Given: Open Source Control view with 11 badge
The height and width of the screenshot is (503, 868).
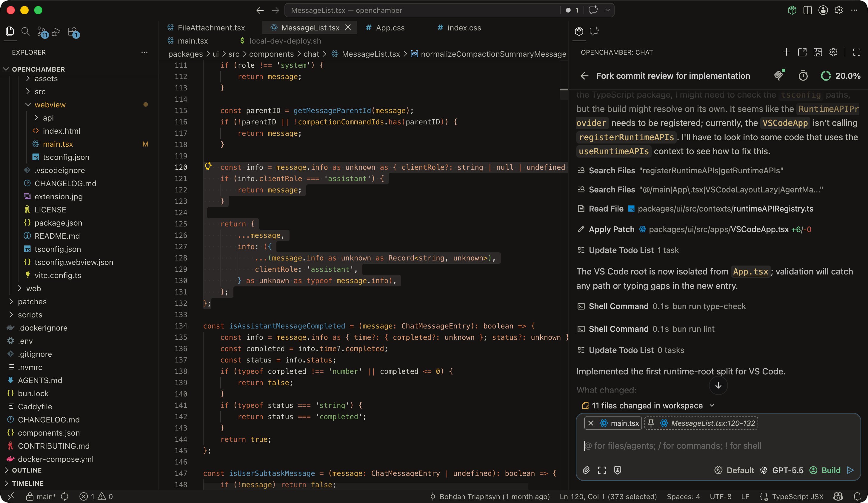Looking at the screenshot, I should click(42, 32).
